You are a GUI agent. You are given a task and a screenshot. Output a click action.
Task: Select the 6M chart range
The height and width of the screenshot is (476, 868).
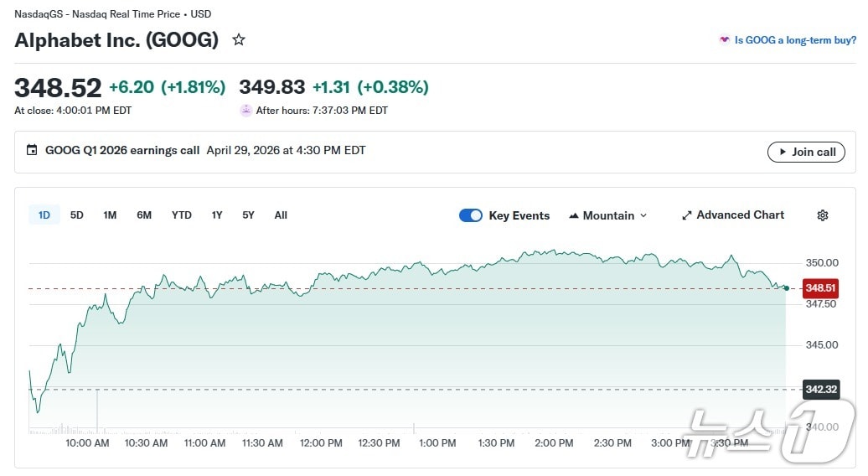click(144, 215)
